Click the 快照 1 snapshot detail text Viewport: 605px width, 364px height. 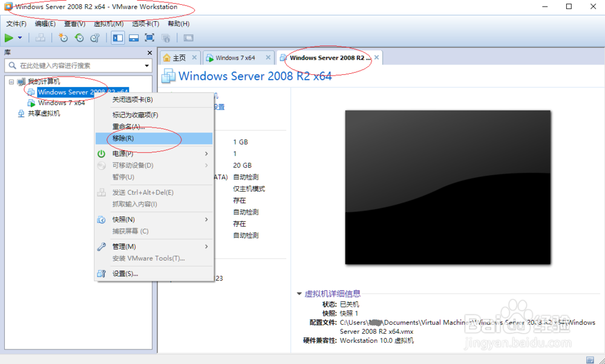point(349,313)
